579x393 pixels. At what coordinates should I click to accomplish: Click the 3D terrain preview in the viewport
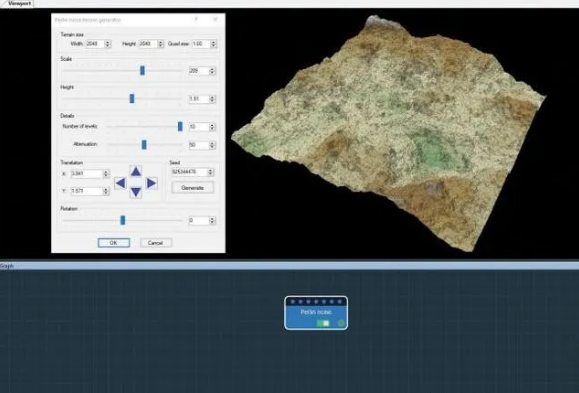pyautogui.click(x=388, y=133)
